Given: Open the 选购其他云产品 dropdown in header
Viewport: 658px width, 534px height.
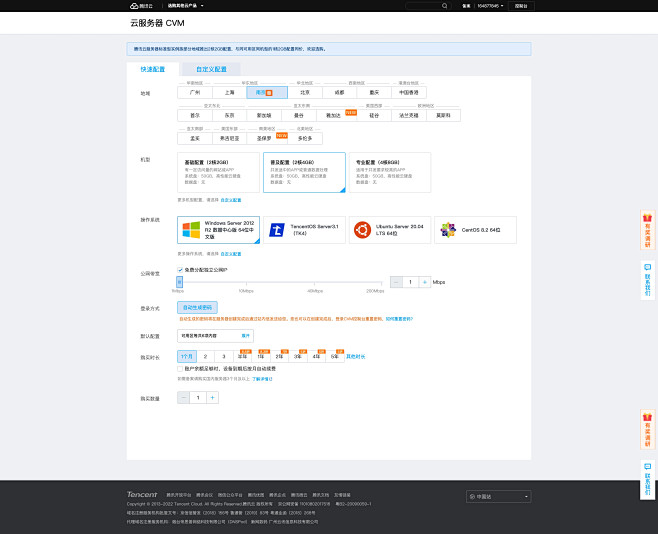Looking at the screenshot, I should pyautogui.click(x=185, y=6).
